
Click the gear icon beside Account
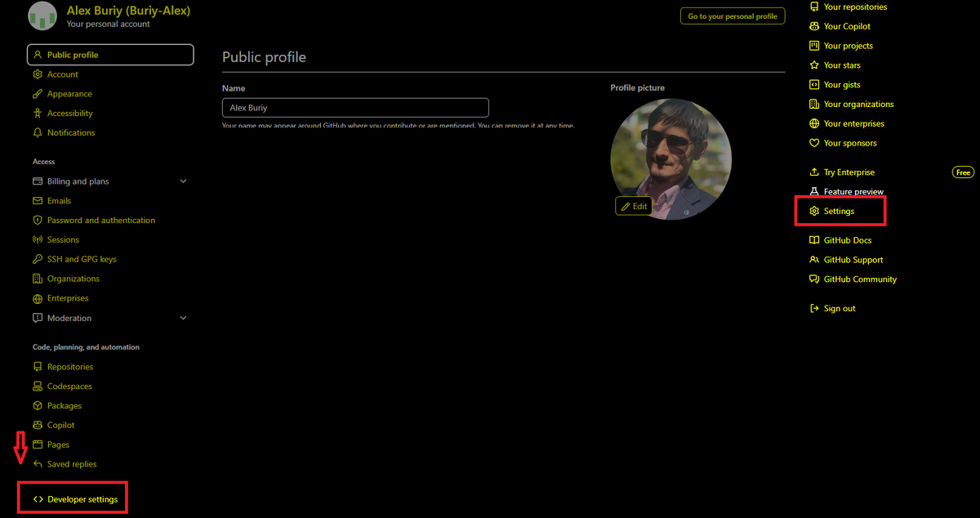38,74
